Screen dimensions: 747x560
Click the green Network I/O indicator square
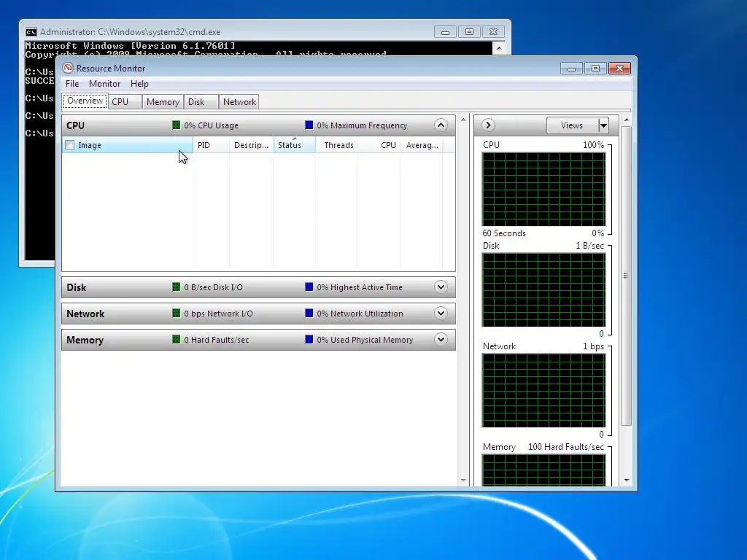point(177,314)
